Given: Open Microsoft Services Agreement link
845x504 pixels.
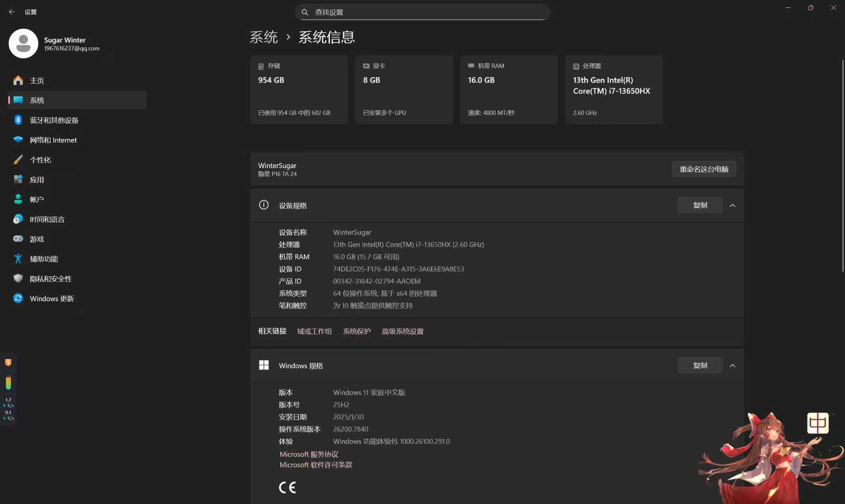Looking at the screenshot, I should pos(309,454).
